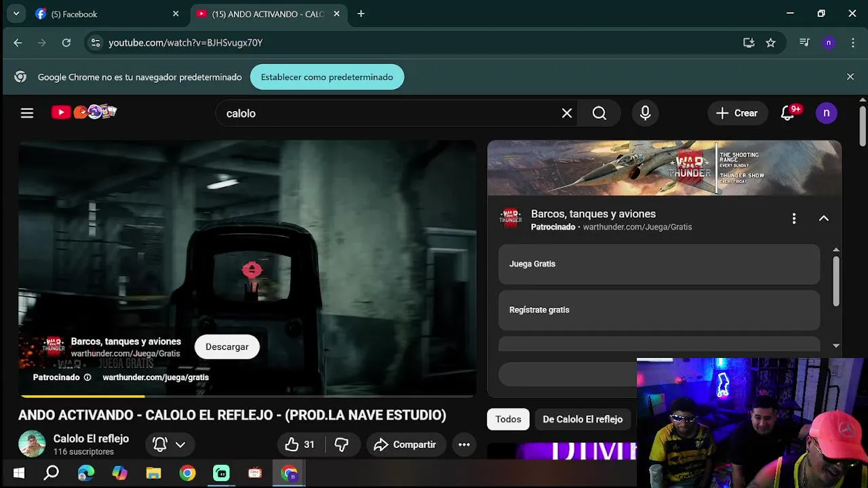Select Juega Gratis ad link

659,264
